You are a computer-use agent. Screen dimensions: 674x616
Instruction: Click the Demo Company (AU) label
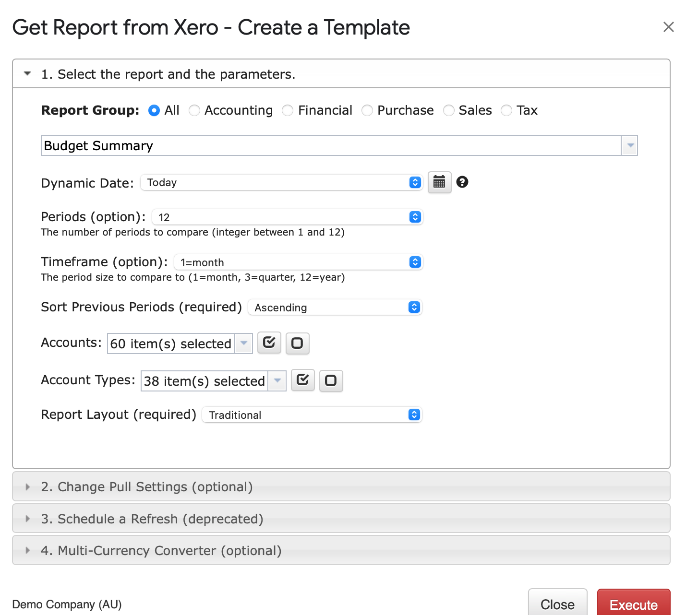[x=67, y=604]
